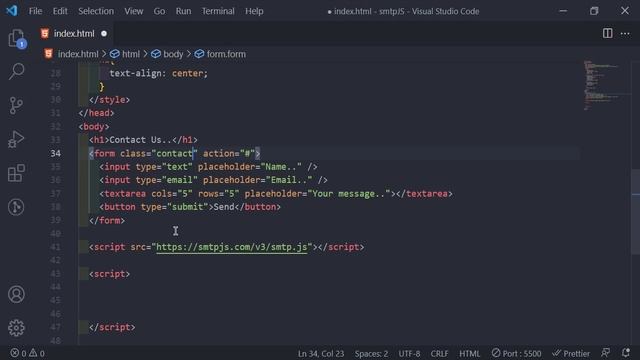Click the opening <script> tag on line 43
The width and height of the screenshot is (640, 360).
click(109, 273)
